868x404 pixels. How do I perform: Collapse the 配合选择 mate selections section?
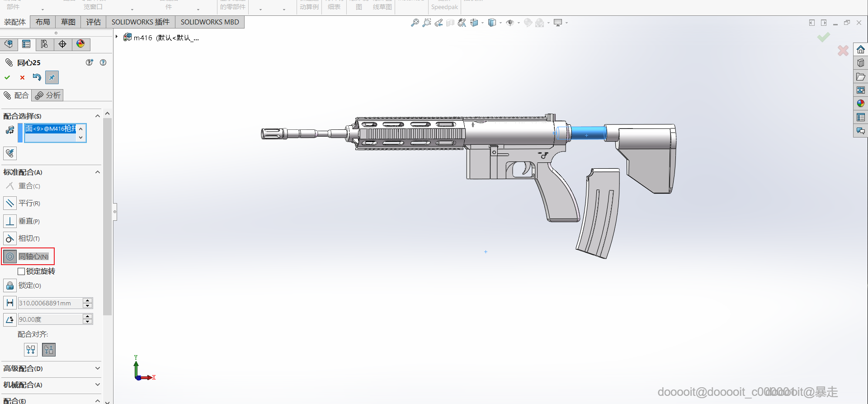click(97, 116)
